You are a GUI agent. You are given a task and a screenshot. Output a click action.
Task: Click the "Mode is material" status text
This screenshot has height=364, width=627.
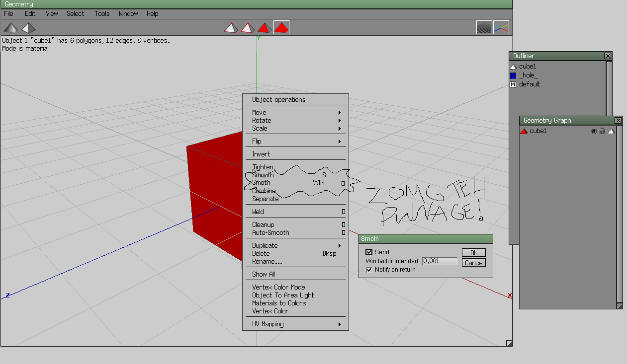tap(25, 49)
